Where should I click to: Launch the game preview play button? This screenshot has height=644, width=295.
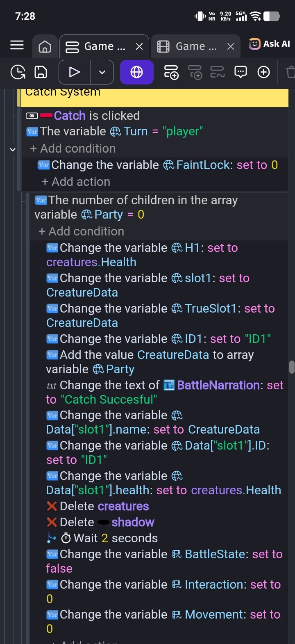pos(75,72)
